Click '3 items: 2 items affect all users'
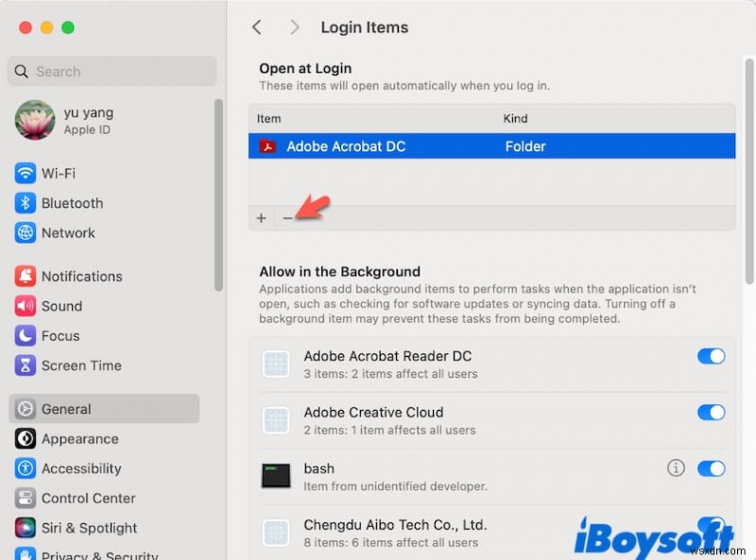 (x=390, y=374)
